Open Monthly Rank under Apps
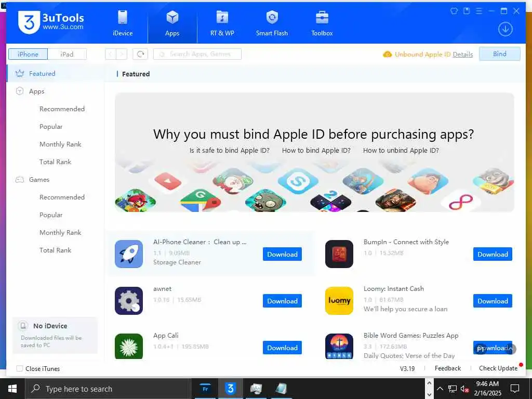Screen dimensions: 532x399 [x=60, y=144]
